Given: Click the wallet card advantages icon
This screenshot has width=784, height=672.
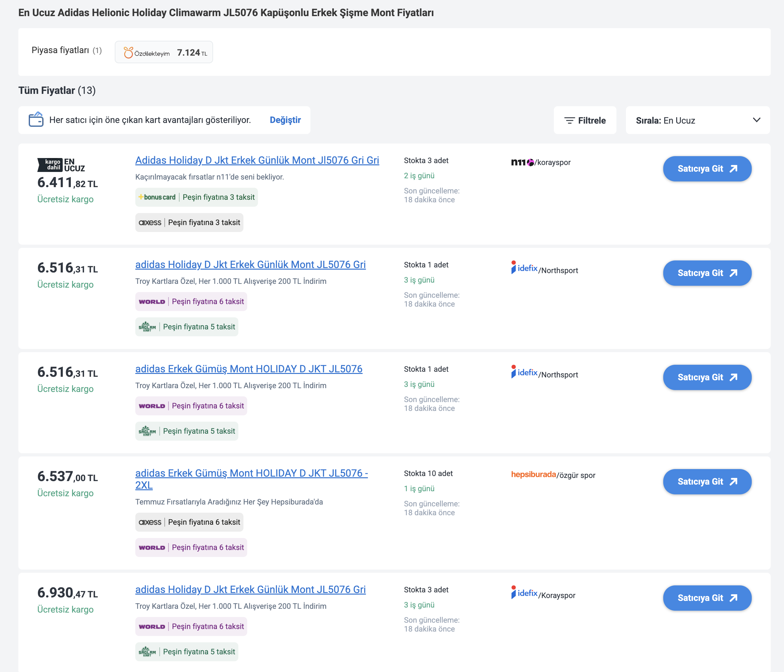Looking at the screenshot, I should click(x=36, y=119).
